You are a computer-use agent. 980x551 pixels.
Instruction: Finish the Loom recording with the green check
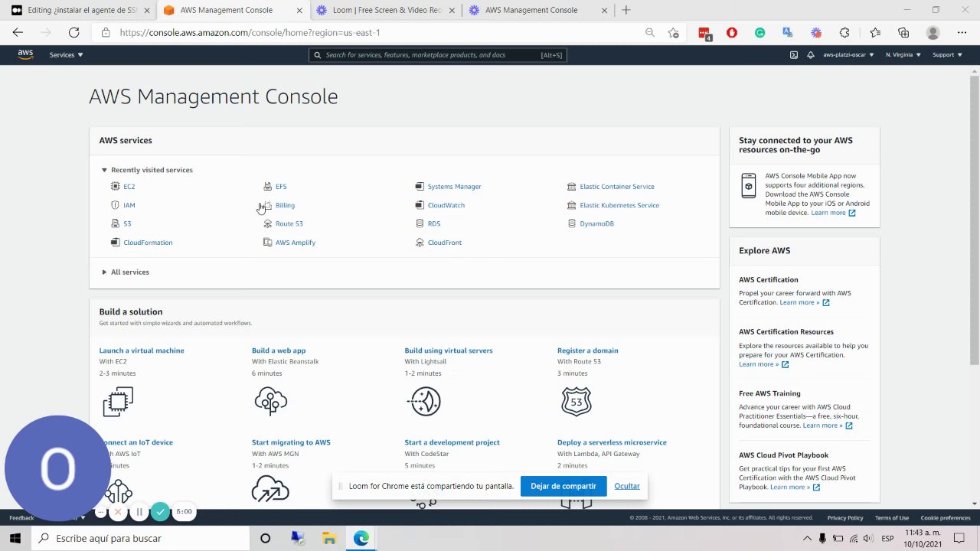coord(160,512)
